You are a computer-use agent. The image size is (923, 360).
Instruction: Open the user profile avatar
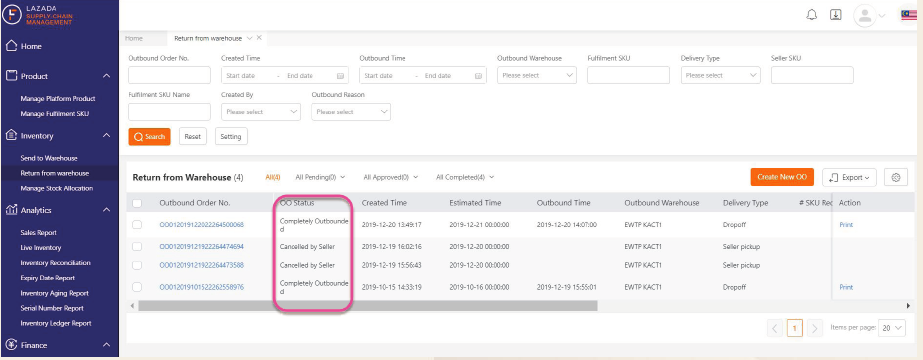pyautogui.click(x=865, y=15)
